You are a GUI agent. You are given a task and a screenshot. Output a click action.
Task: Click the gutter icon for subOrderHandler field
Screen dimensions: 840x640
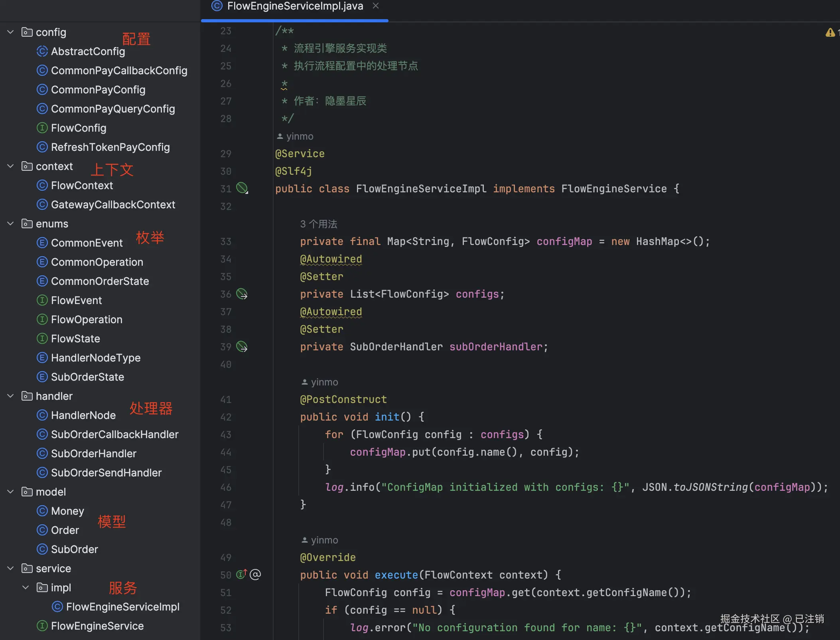pos(242,347)
